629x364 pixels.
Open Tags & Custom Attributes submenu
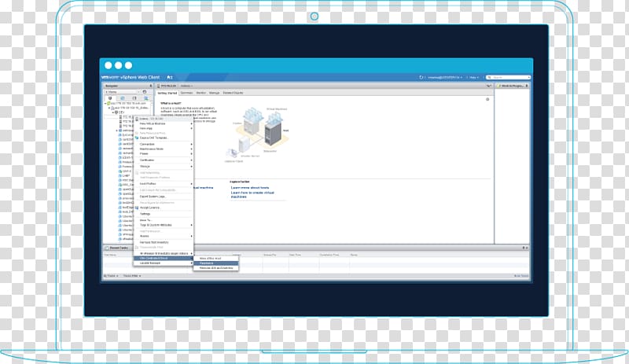pyautogui.click(x=164, y=225)
